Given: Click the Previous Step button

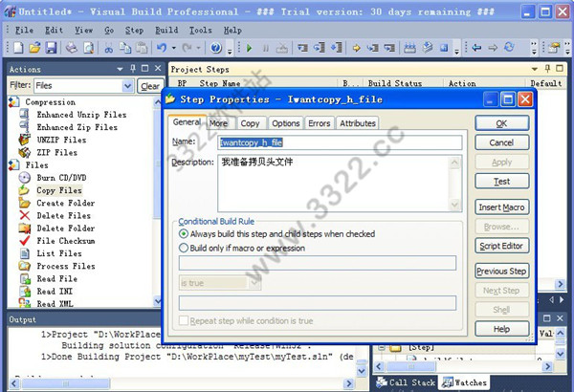Looking at the screenshot, I should point(502,272).
